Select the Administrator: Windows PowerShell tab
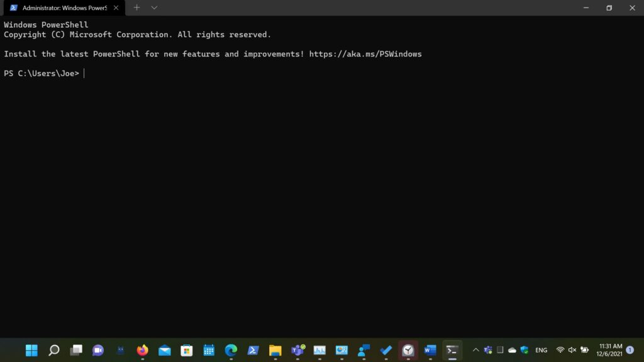The width and height of the screenshot is (644, 362). coord(60,8)
